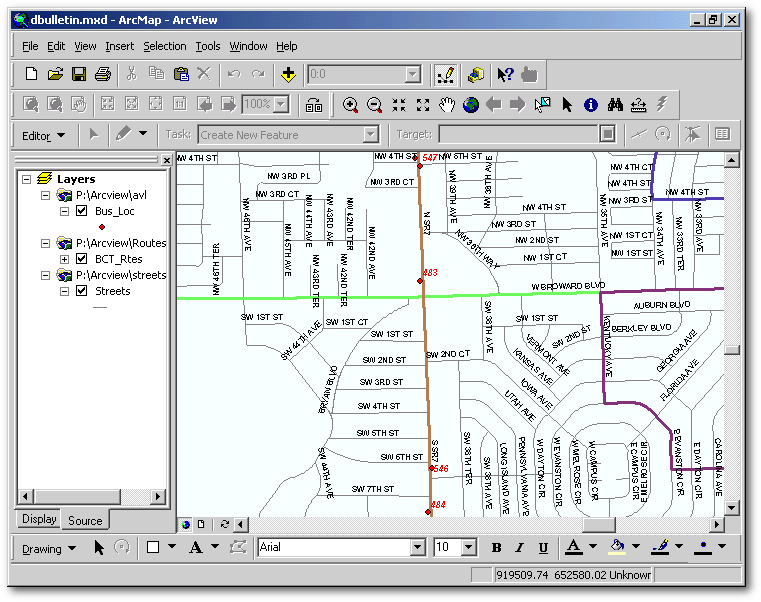
Task: Open the rectangle shape drawing tool
Action: 153,548
